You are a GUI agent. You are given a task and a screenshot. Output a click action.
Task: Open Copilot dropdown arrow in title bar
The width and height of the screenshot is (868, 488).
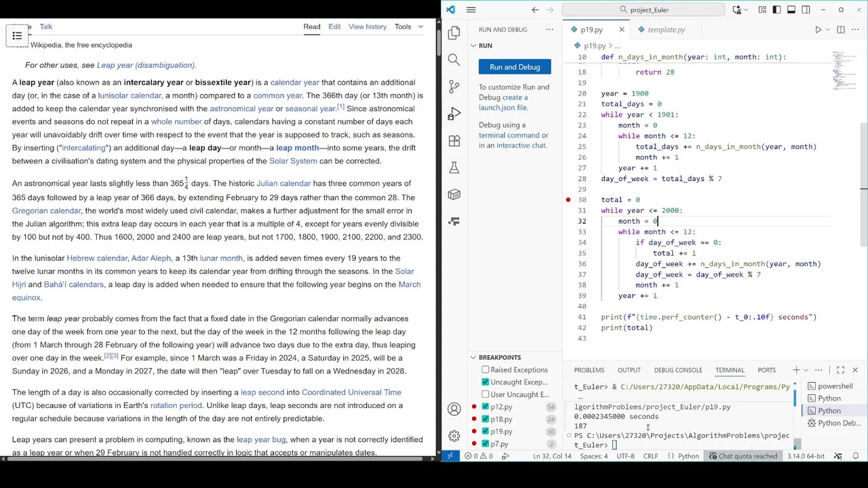pos(747,9)
